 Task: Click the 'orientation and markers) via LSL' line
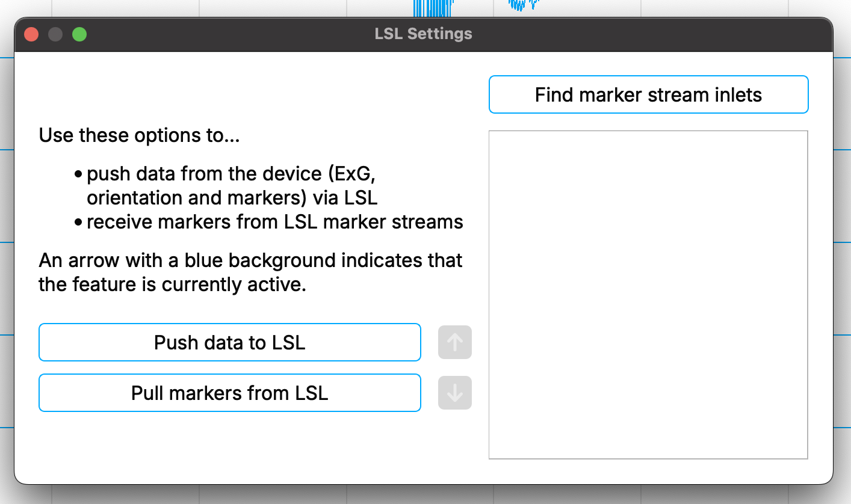point(232,198)
